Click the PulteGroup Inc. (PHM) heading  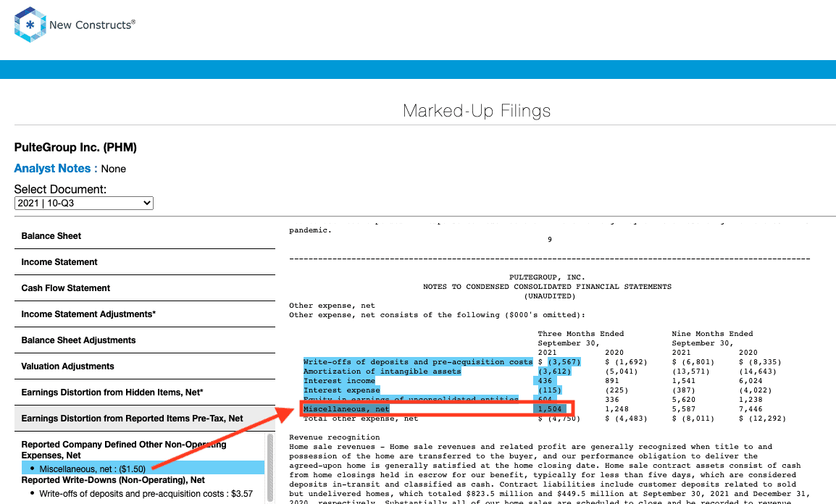[x=75, y=148]
